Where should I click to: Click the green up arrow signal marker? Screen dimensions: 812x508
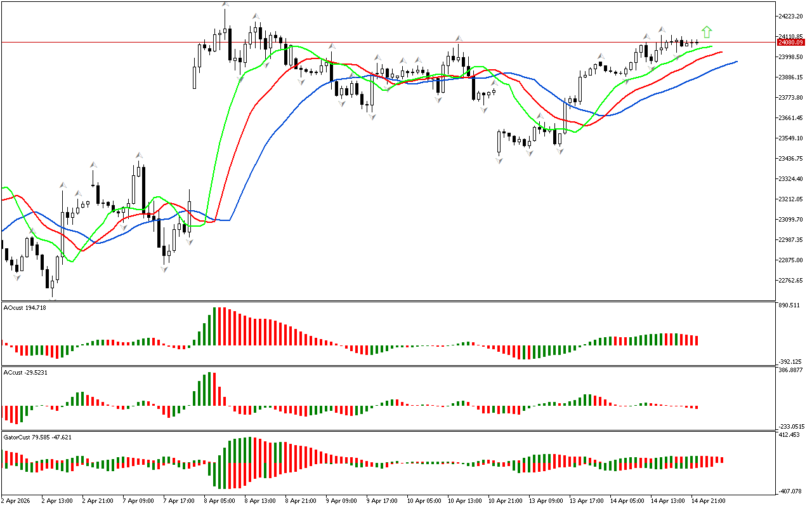tap(707, 32)
